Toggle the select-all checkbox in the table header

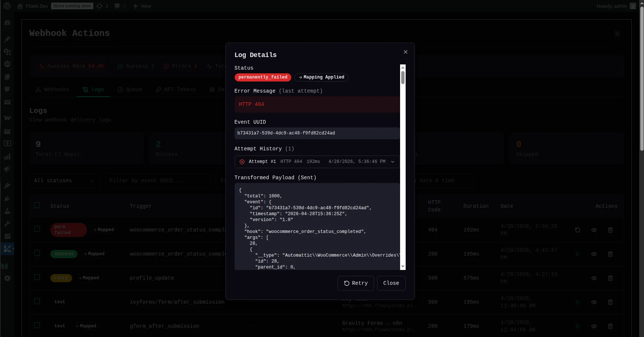pos(37,205)
